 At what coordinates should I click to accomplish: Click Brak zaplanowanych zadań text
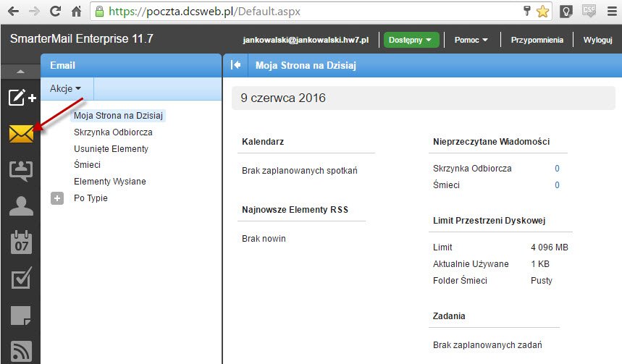tap(487, 345)
